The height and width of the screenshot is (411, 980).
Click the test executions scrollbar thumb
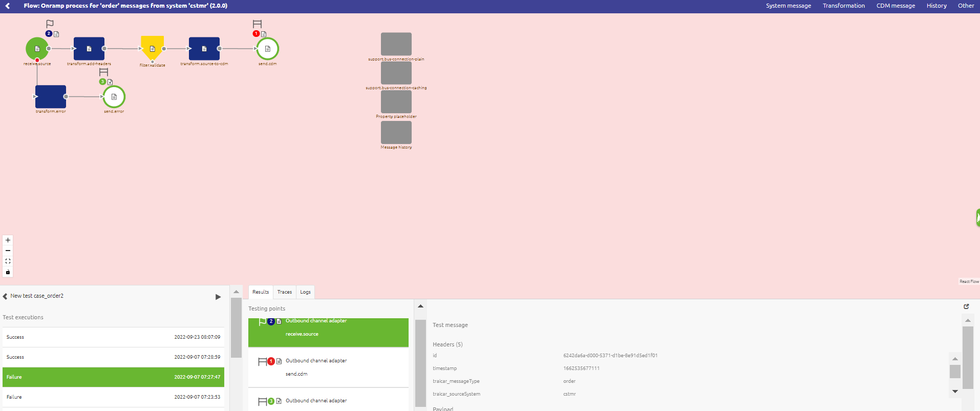click(x=236, y=327)
